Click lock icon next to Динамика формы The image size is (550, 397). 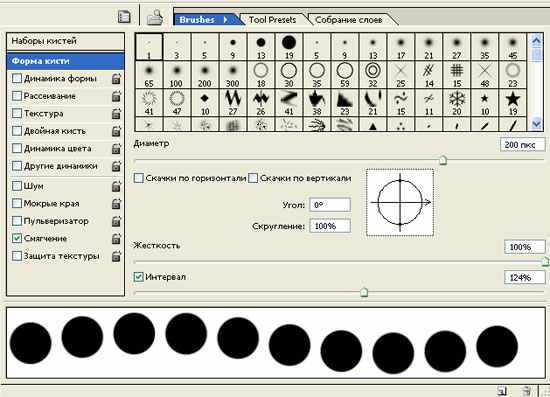(x=116, y=79)
